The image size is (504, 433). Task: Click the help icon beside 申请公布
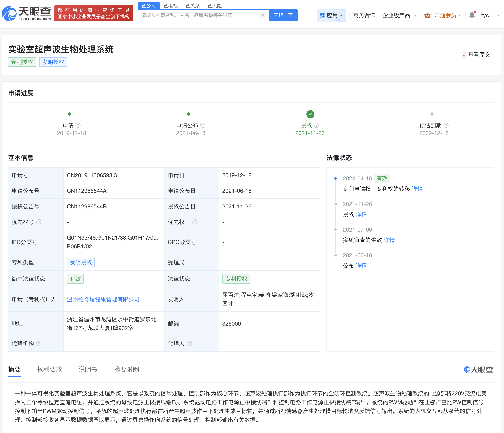tap(203, 125)
